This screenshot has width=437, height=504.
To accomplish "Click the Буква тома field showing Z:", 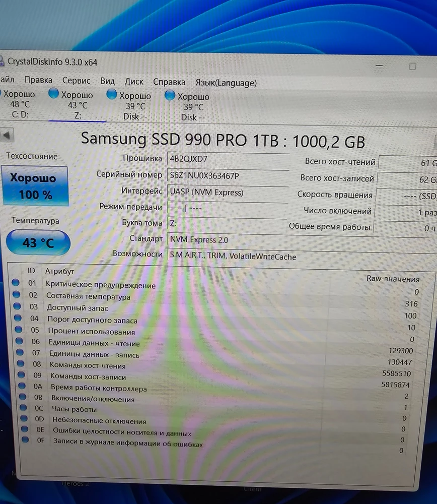I will (227, 223).
